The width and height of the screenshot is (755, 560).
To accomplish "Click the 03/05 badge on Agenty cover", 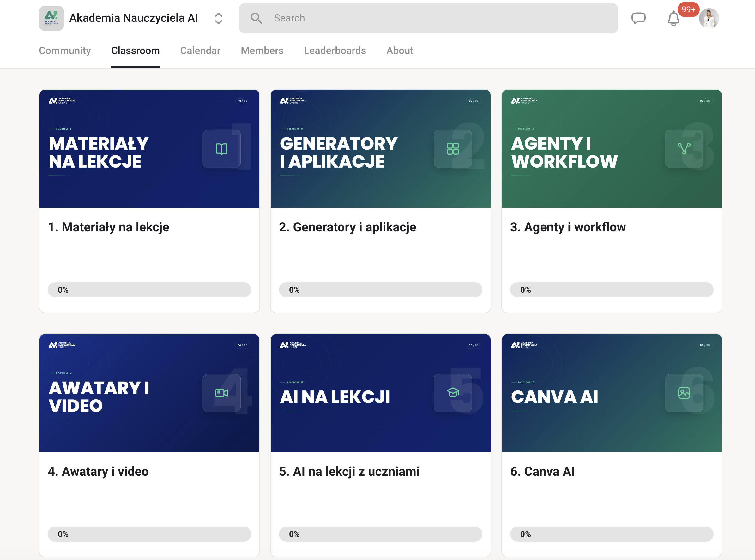I will point(705,101).
